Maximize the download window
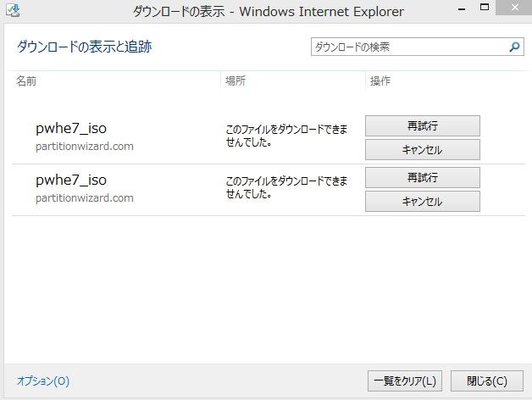Viewport: 532px width, 400px height. click(485, 8)
